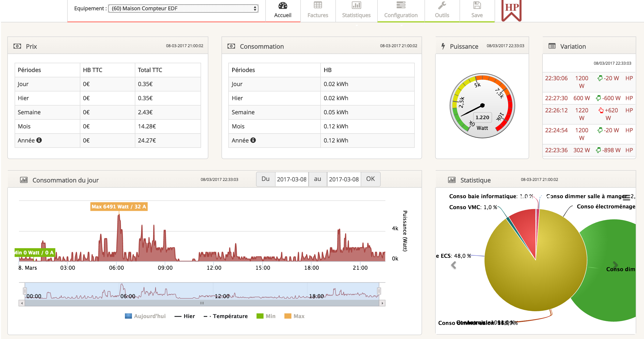Click the Semaine Total TTC value 2.43€
This screenshot has width=644, height=339.
tap(145, 112)
